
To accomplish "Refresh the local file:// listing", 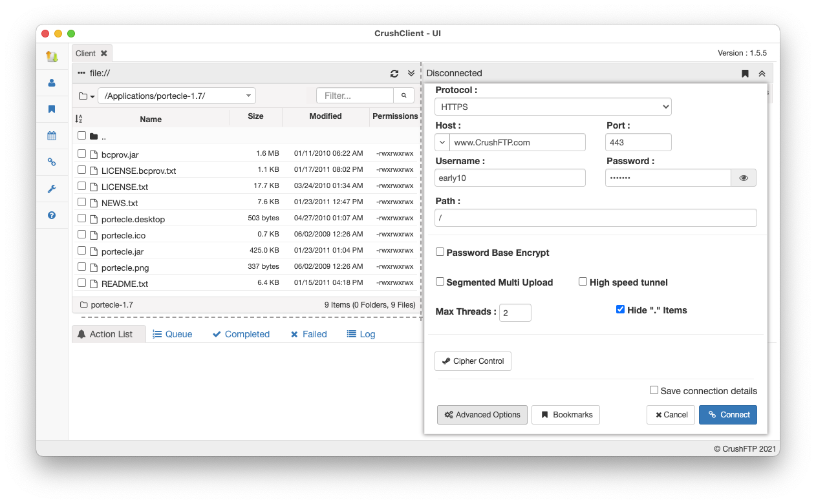I will tap(394, 74).
